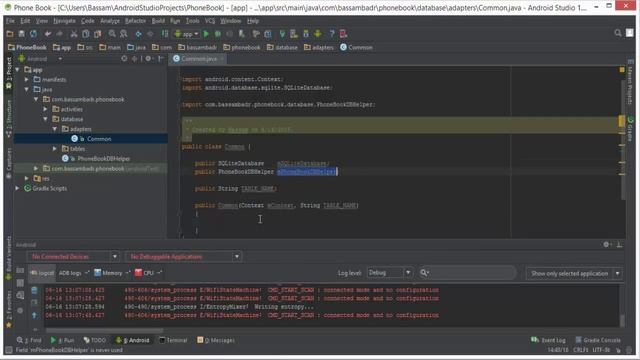Open the Find tool window button
The width and height of the screenshot is (640, 360).
click(x=29, y=340)
